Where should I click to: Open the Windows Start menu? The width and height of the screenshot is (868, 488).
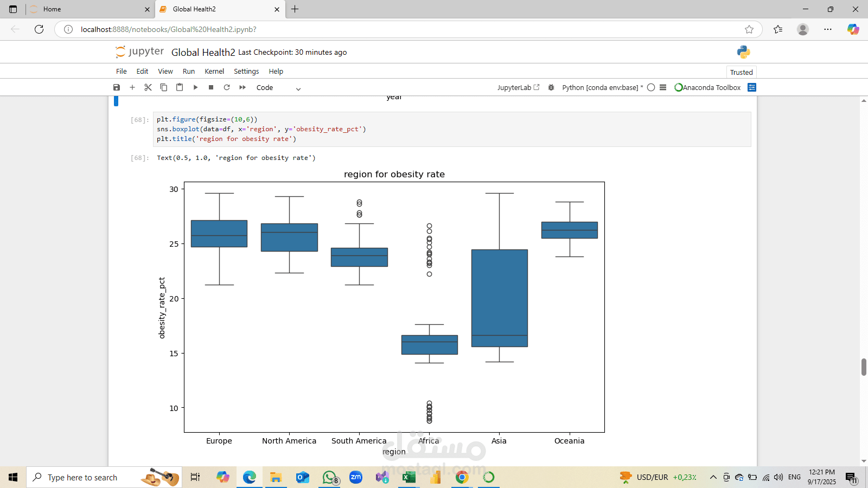coord(13,477)
